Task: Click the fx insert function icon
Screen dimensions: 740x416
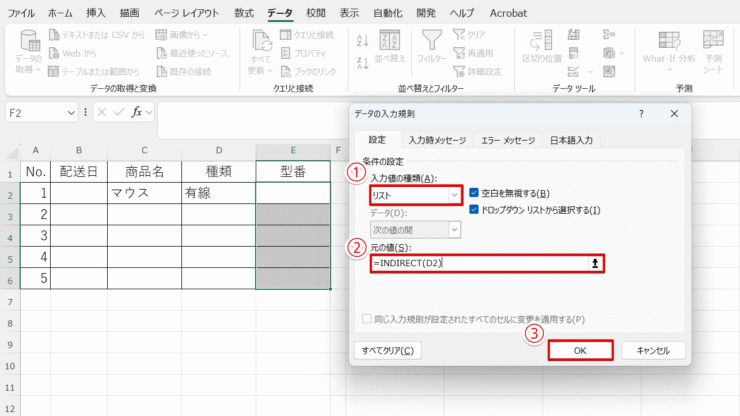Action: tap(136, 112)
